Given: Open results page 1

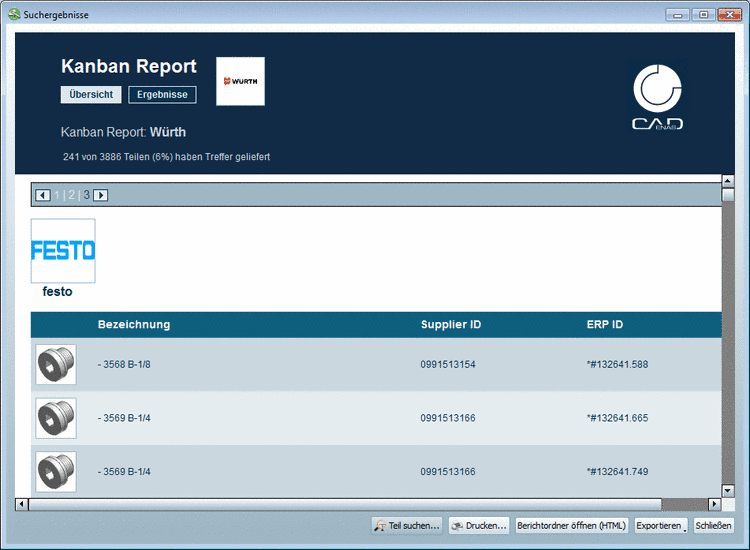Looking at the screenshot, I should 57,195.
